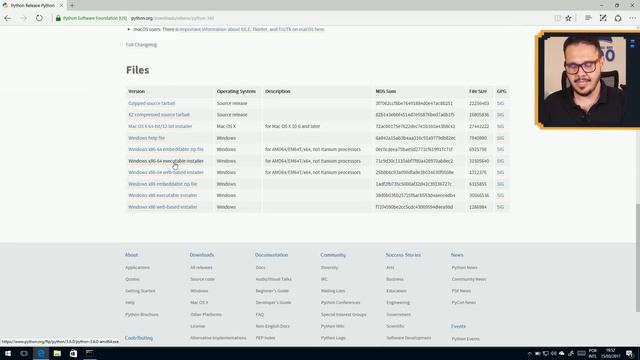This screenshot has width=640, height=360.
Task: Open the Downloads footer heading
Action: [202, 255]
